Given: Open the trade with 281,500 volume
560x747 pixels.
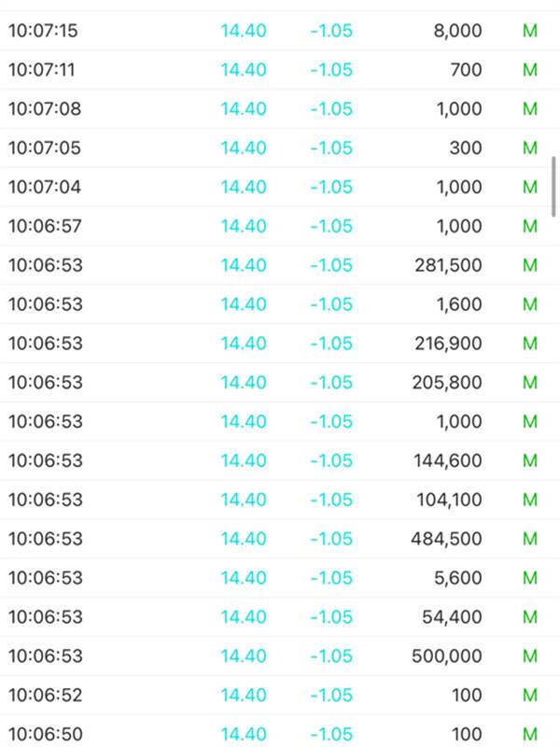Looking at the screenshot, I should click(x=449, y=266).
